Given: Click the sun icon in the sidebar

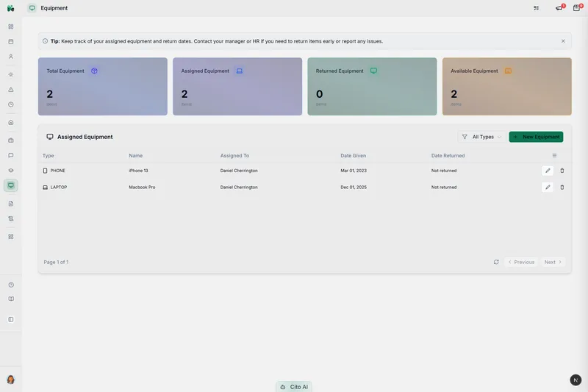Looking at the screenshot, I should coord(11,74).
